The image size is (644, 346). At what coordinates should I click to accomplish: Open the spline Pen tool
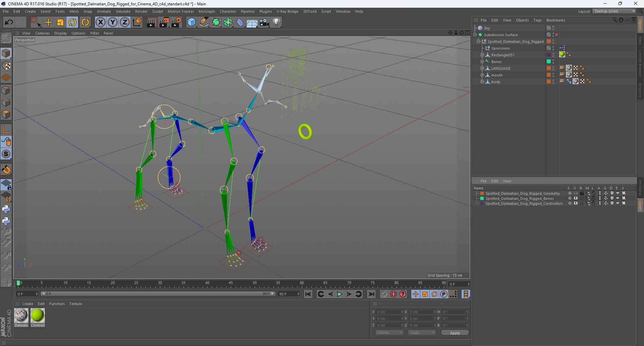[204, 22]
